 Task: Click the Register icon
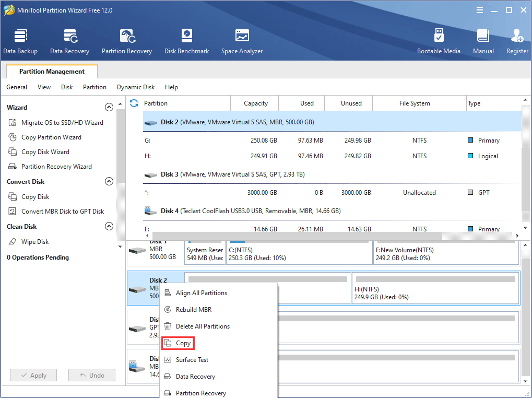(x=517, y=41)
